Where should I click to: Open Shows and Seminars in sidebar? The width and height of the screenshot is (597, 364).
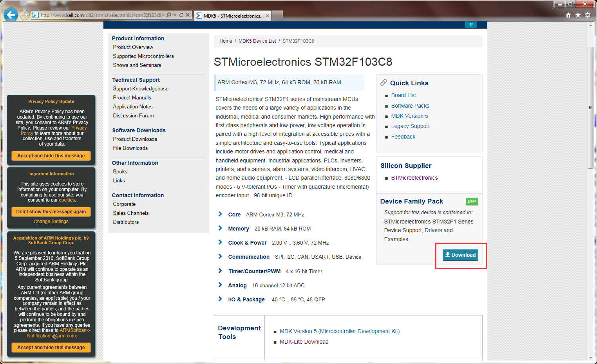137,65
